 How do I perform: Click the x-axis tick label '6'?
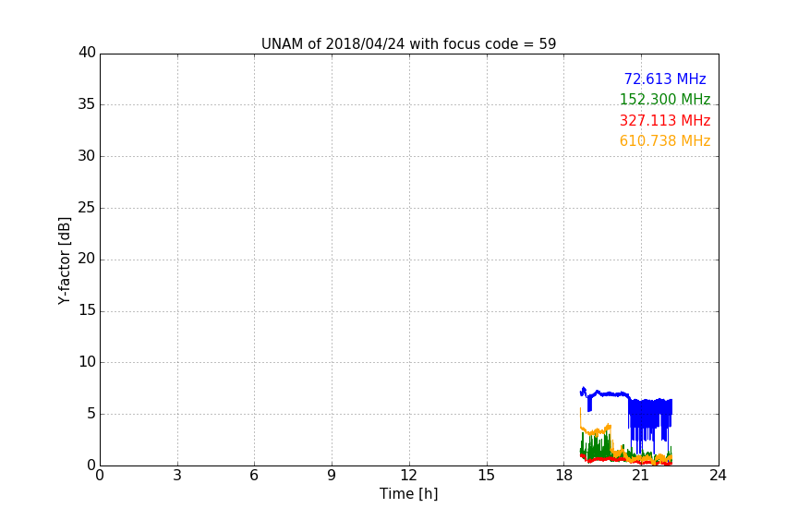coord(254,476)
